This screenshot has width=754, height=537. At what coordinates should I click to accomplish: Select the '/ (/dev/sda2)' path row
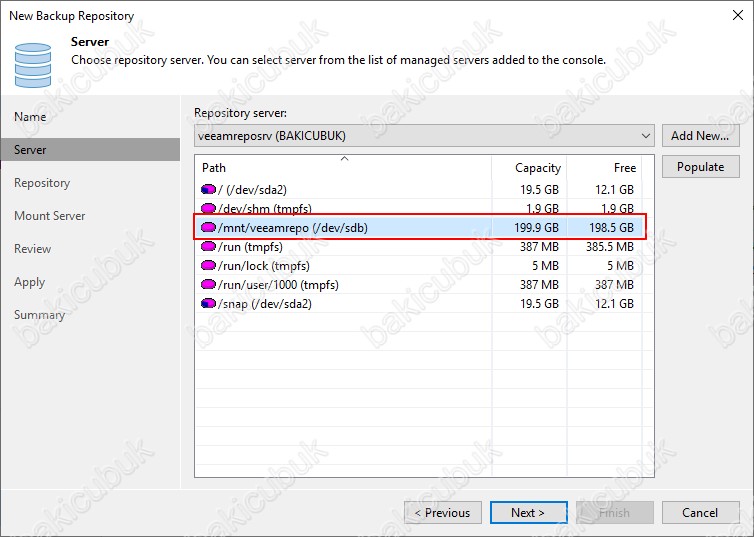coord(418,189)
